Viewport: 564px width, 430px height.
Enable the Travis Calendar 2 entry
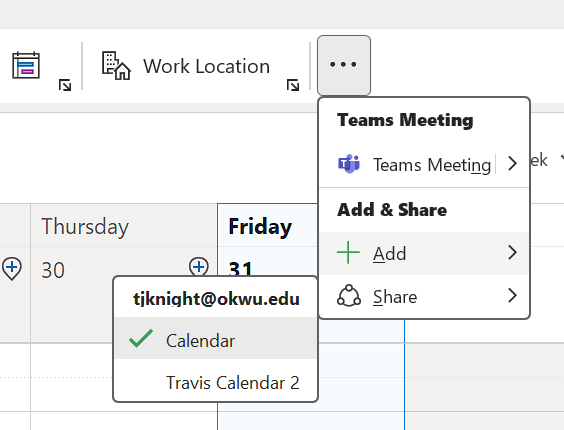(x=216, y=382)
